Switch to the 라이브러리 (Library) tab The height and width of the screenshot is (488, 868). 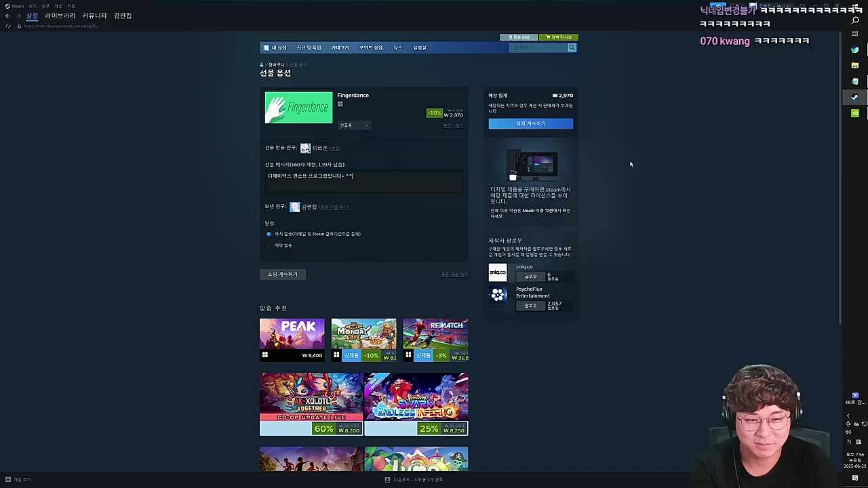coord(60,16)
